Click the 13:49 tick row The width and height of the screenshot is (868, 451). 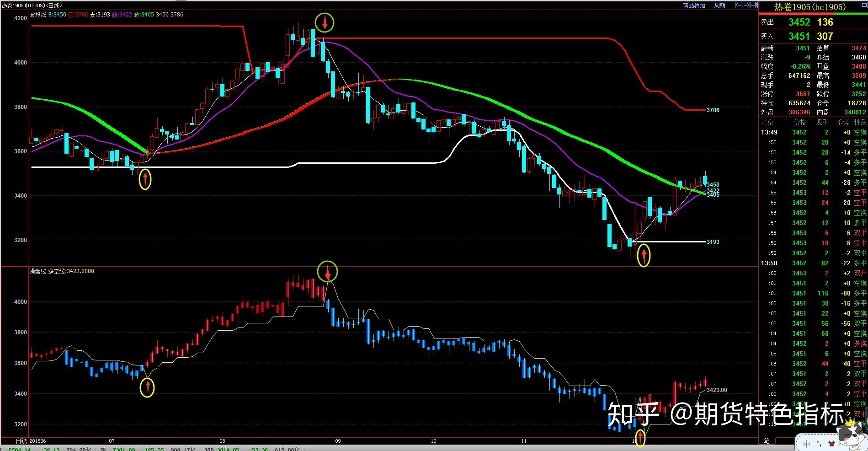pyautogui.click(x=814, y=132)
